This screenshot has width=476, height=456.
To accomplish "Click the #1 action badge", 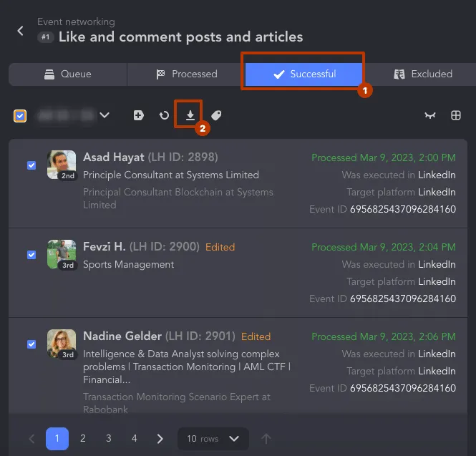I will point(46,37).
